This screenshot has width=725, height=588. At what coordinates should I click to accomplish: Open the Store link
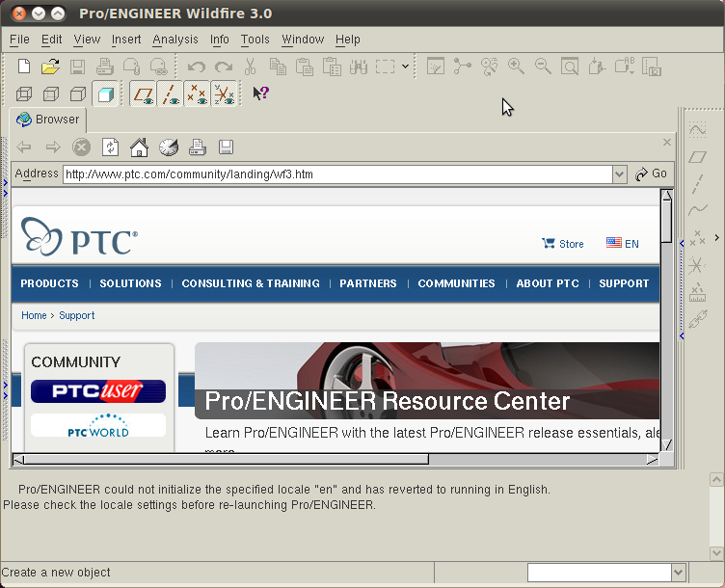[563, 244]
